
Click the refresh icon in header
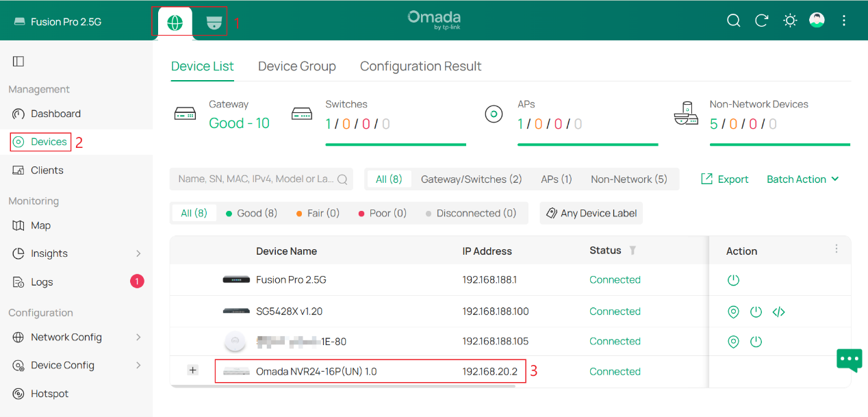(x=761, y=21)
